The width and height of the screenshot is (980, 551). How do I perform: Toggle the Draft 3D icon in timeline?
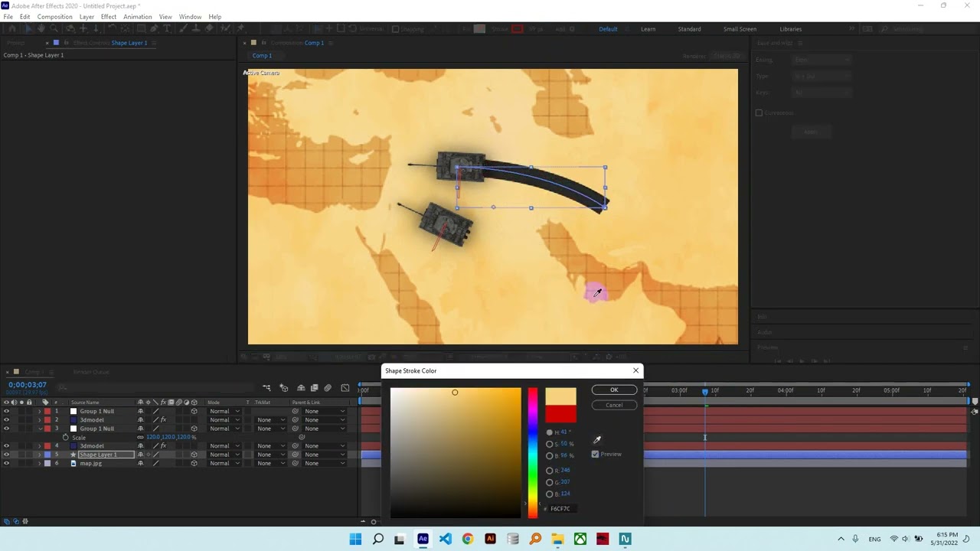(284, 388)
